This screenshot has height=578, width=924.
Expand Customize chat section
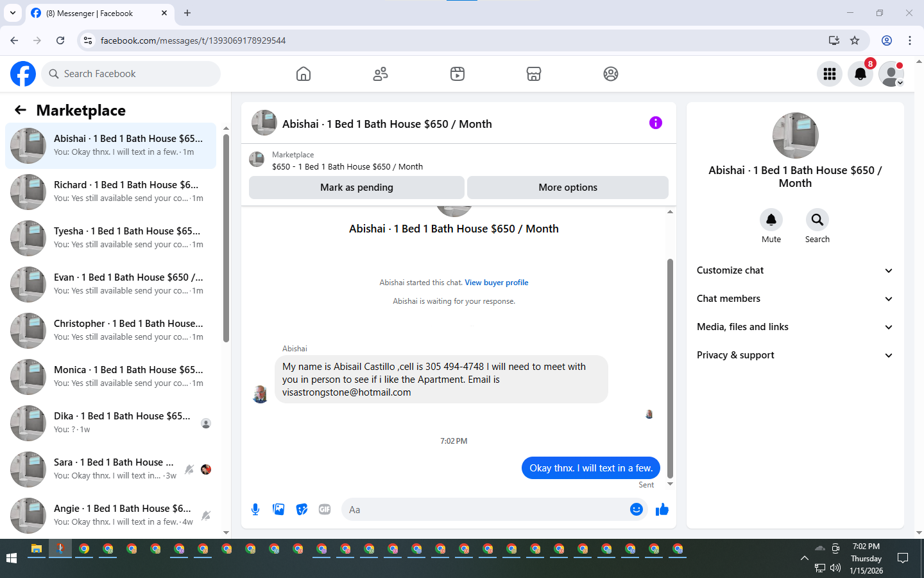795,270
